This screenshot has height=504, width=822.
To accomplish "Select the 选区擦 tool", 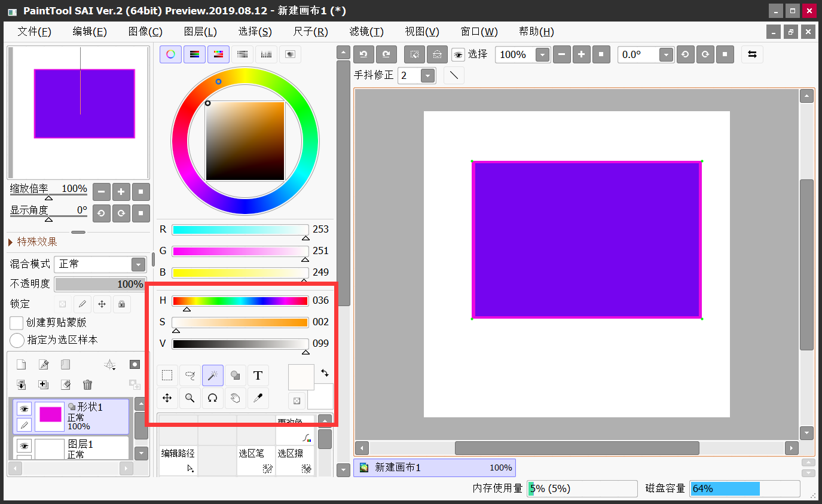I will [x=295, y=461].
